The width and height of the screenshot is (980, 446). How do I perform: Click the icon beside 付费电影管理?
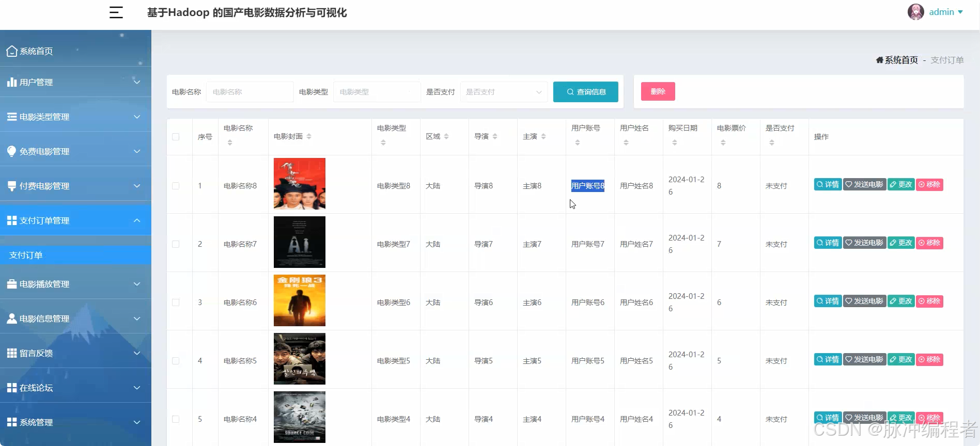pos(12,186)
